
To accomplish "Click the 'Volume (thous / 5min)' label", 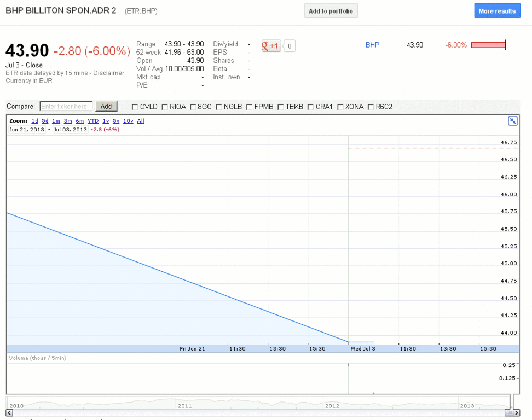I will pyautogui.click(x=38, y=358).
